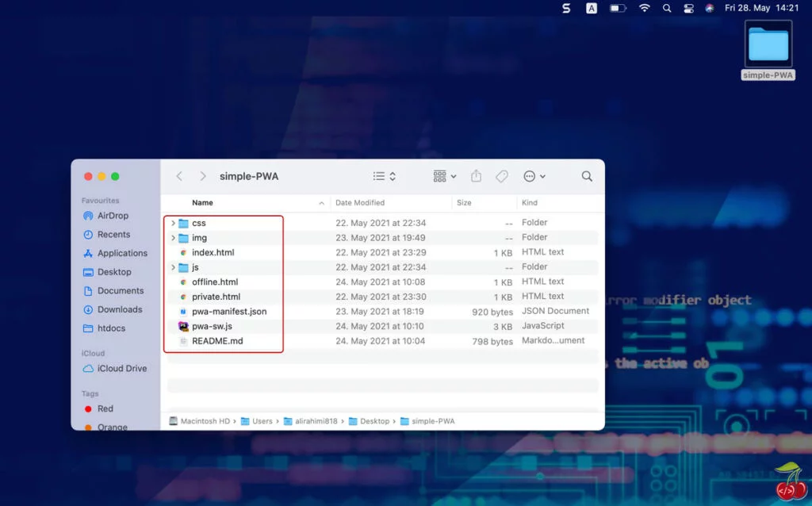The width and height of the screenshot is (812, 506).
Task: Expand the css folder disclosure arrow
Action: tap(173, 224)
